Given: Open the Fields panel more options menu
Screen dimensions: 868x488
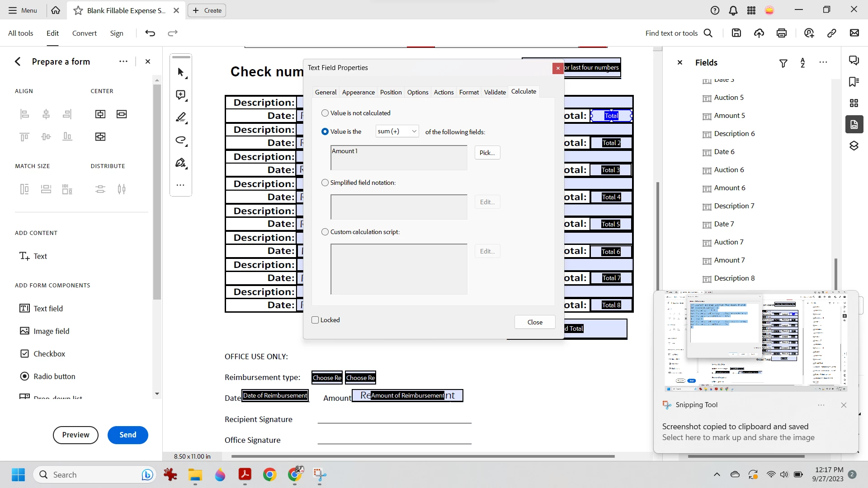Looking at the screenshot, I should pyautogui.click(x=823, y=62).
